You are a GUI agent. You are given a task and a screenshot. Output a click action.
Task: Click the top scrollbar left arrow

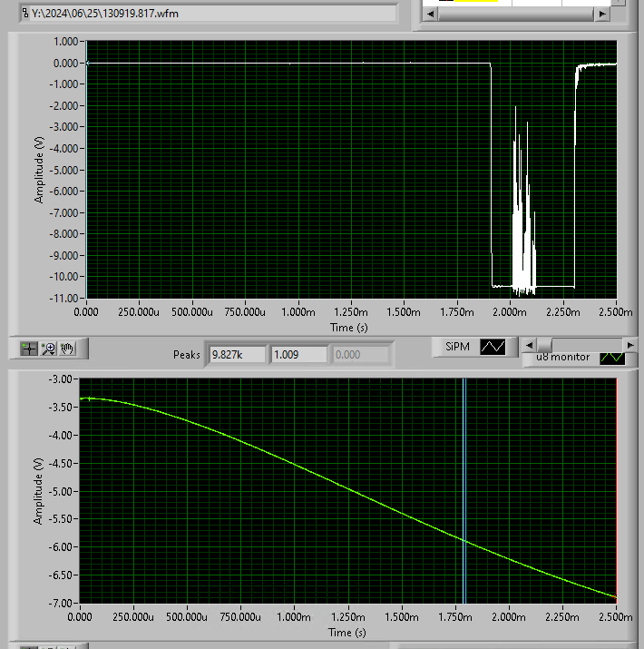(x=430, y=15)
